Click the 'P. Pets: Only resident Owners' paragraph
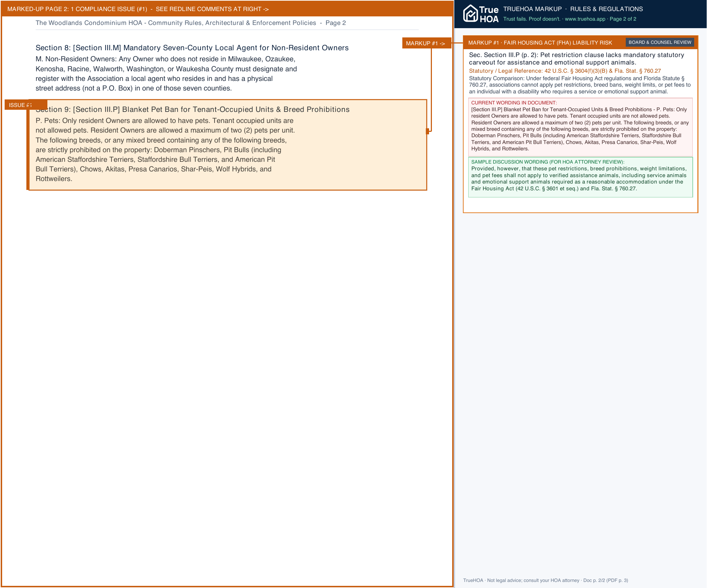 pyautogui.click(x=165, y=150)
